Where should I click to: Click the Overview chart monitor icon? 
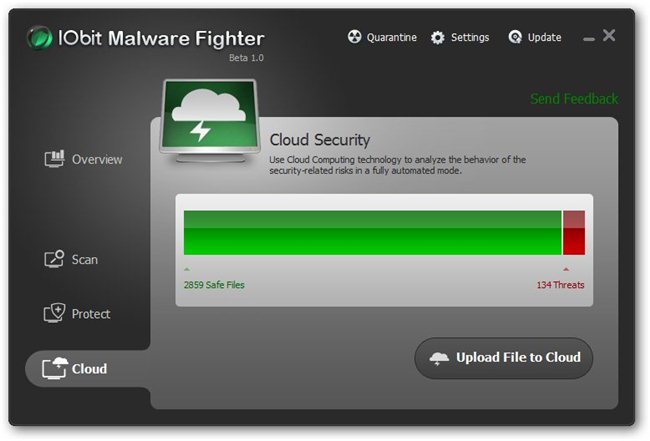[54, 159]
